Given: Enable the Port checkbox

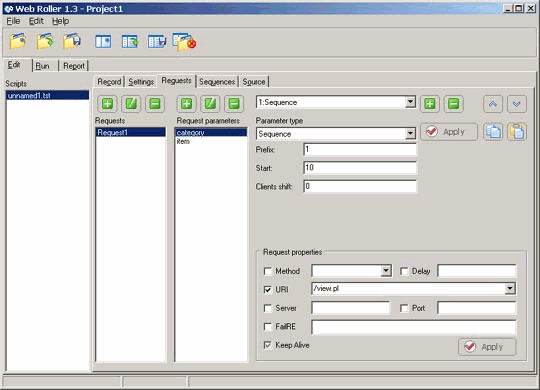Looking at the screenshot, I should [x=404, y=308].
